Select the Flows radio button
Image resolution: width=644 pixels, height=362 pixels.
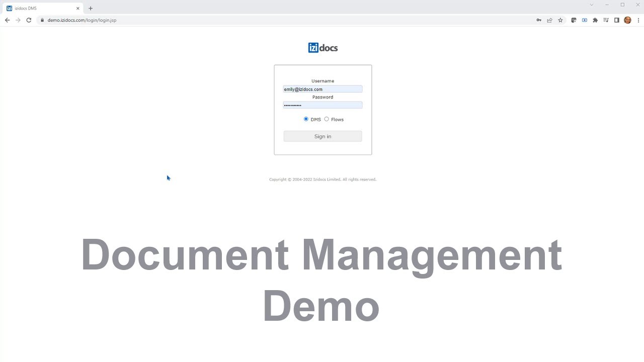point(327,119)
